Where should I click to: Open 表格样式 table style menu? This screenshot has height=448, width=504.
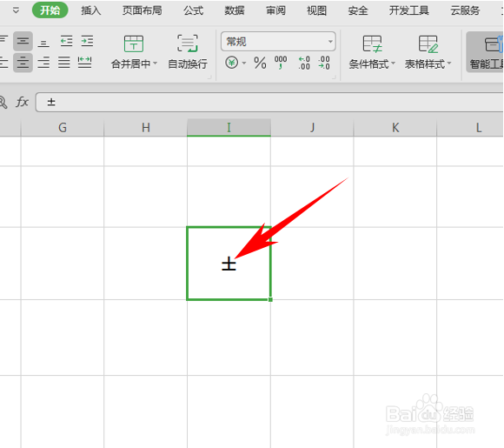428,52
